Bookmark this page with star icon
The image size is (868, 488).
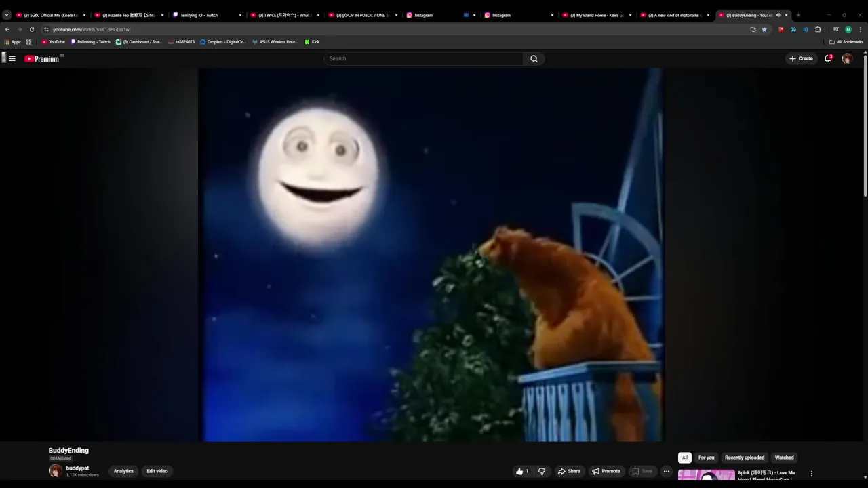pyautogui.click(x=764, y=29)
